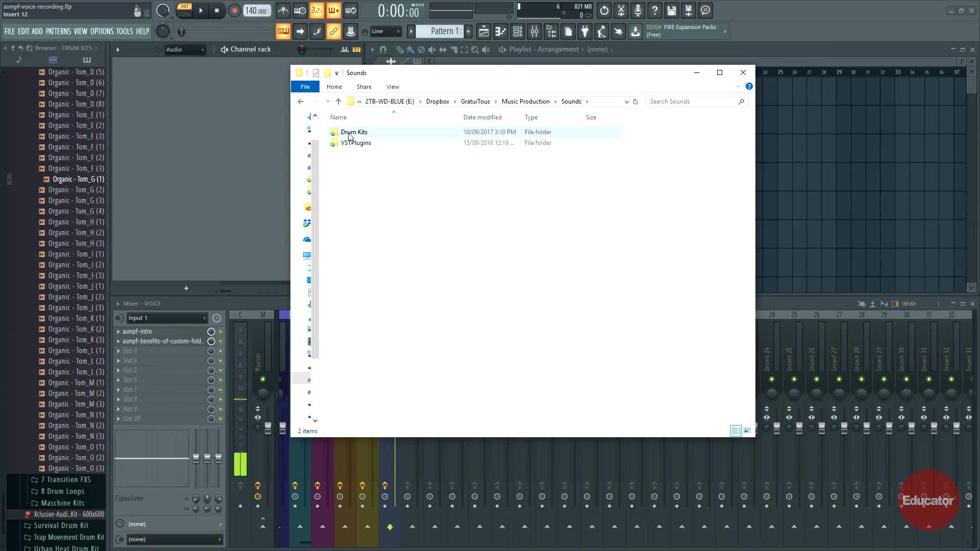Open the mixer view icon
The height and width of the screenshot is (551, 980).
pyautogui.click(x=534, y=32)
